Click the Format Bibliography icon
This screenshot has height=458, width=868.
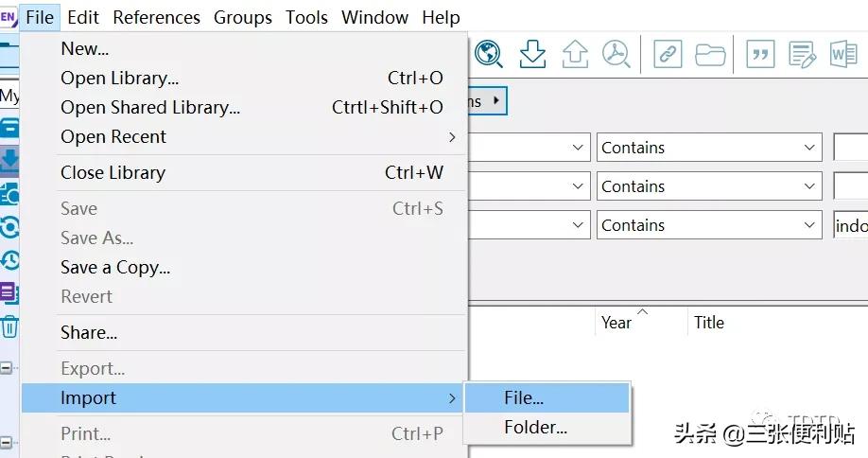pyautogui.click(x=802, y=54)
